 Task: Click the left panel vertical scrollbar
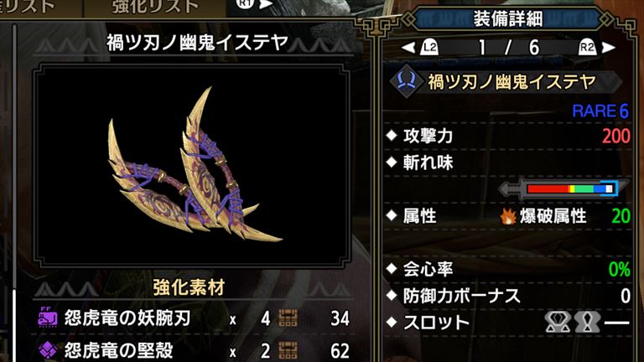click(x=14, y=193)
